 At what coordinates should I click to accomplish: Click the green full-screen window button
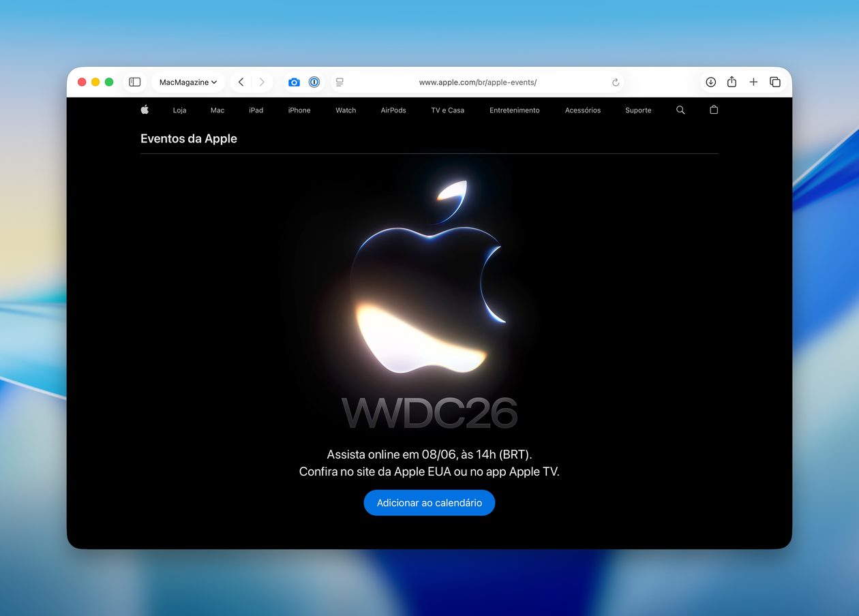point(109,82)
